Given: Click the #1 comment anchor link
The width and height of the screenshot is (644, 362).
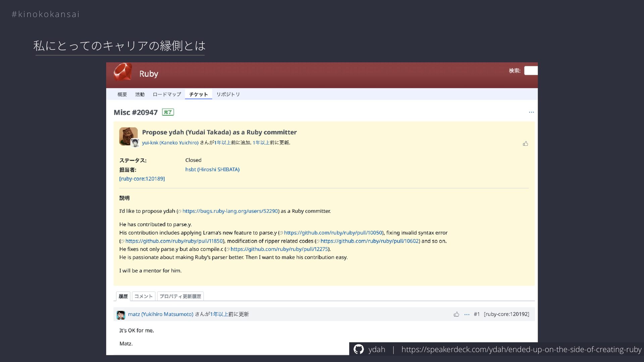Looking at the screenshot, I should 477,314.
